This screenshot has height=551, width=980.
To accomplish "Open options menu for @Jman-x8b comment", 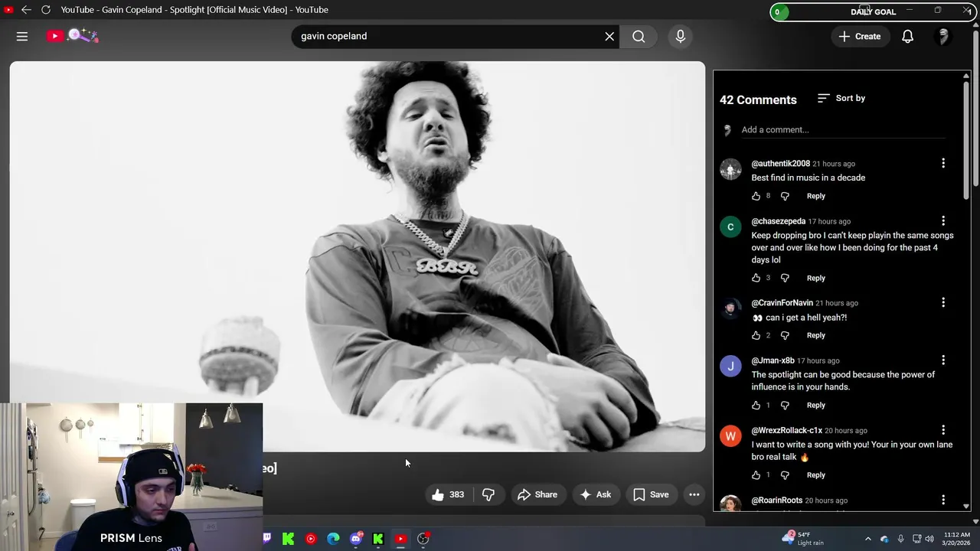I will [x=943, y=360].
